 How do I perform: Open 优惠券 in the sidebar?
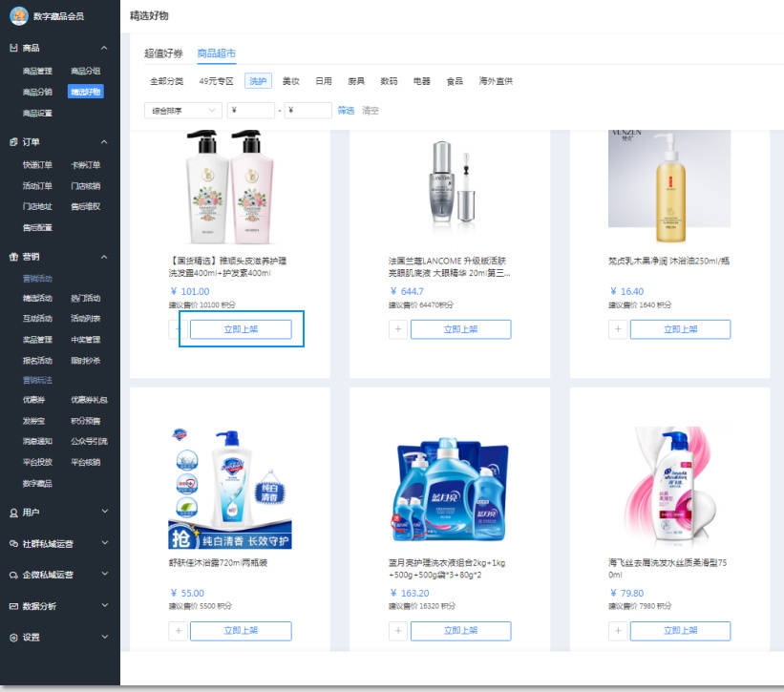33,400
